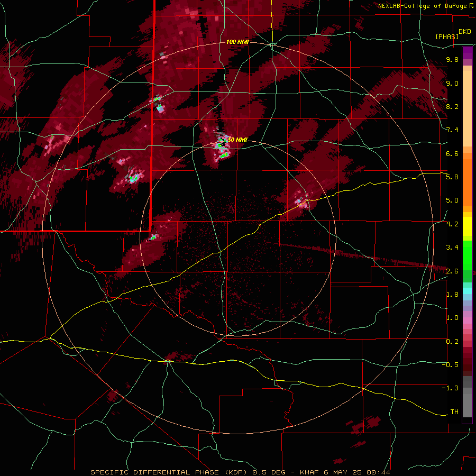Click the 7.4 scale label
This screenshot has height=476, width=476.
click(x=452, y=130)
